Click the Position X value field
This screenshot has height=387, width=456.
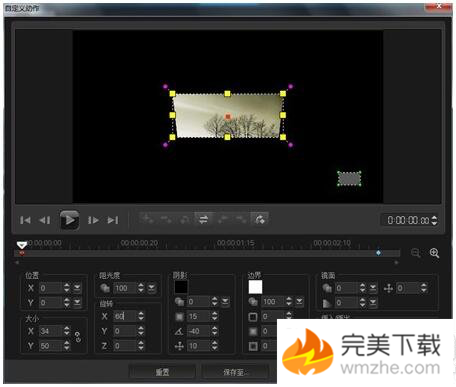pos(51,288)
